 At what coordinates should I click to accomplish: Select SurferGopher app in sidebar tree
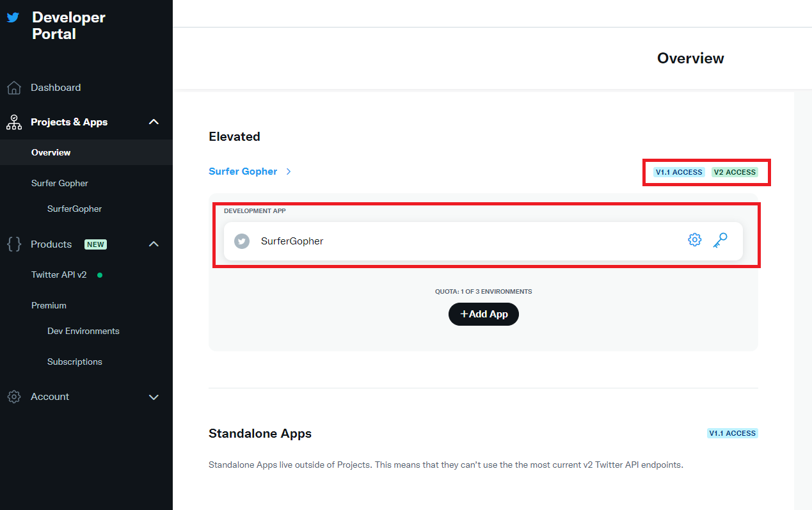[x=74, y=209]
